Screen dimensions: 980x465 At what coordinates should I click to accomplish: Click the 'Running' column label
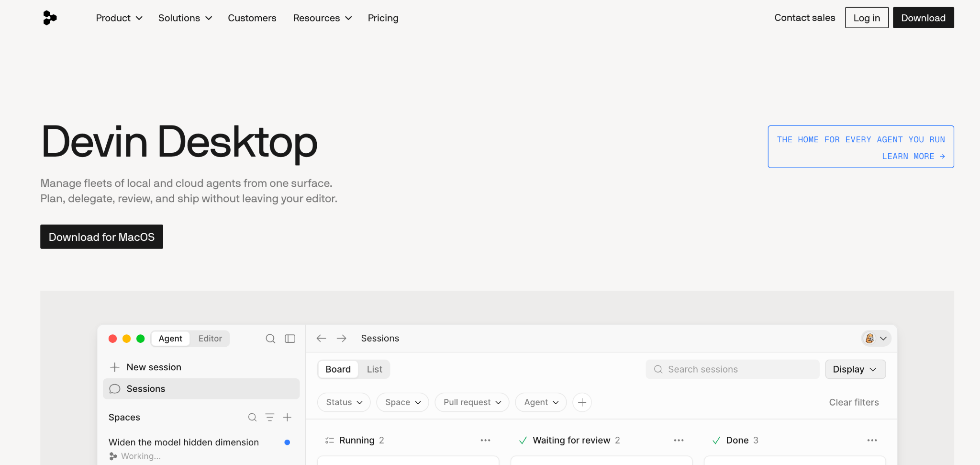pyautogui.click(x=357, y=440)
